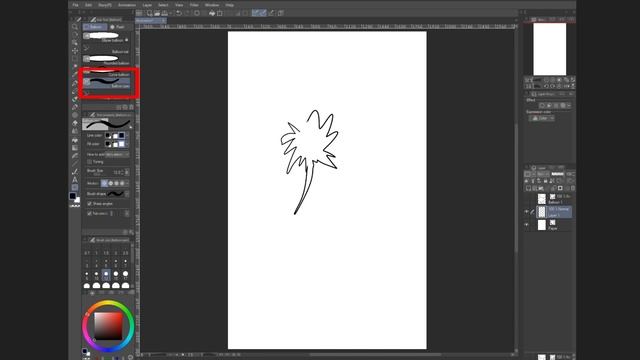Select the Curve balloon sub tool
This screenshot has height=360, width=640.
[107, 72]
